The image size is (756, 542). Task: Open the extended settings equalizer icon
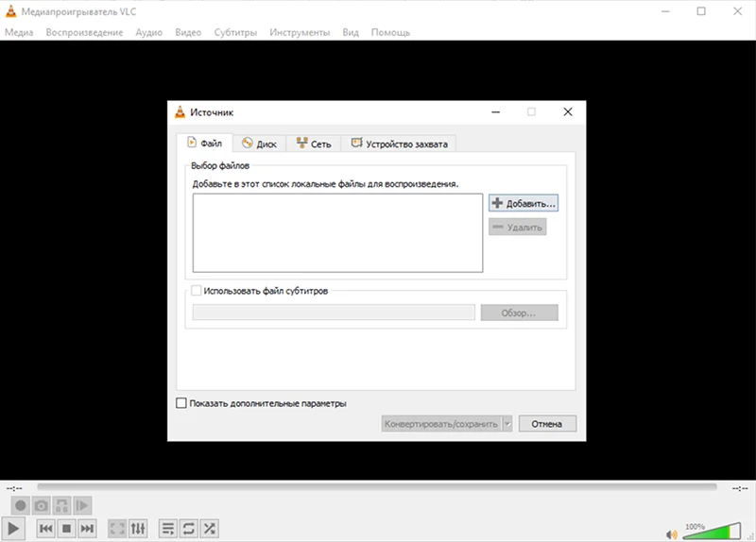click(138, 529)
